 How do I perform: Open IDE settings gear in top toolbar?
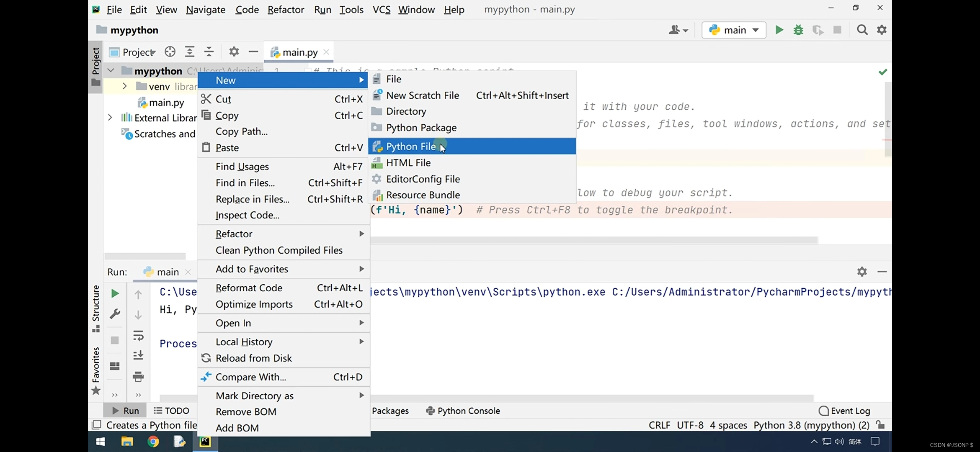click(882, 30)
